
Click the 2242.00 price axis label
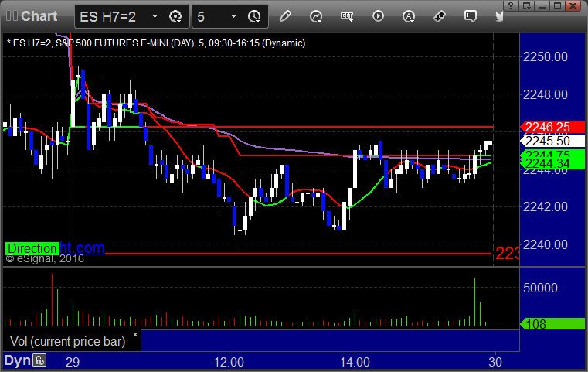pyautogui.click(x=546, y=206)
